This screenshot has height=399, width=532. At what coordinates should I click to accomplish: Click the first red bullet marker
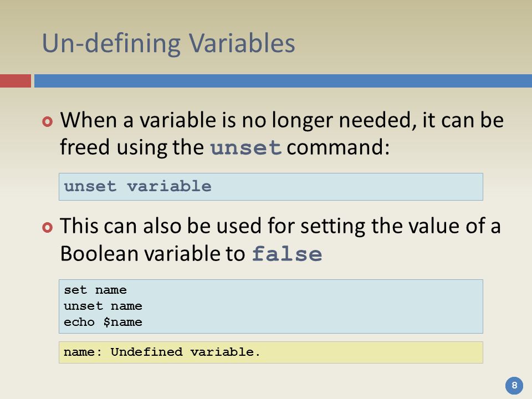point(48,121)
